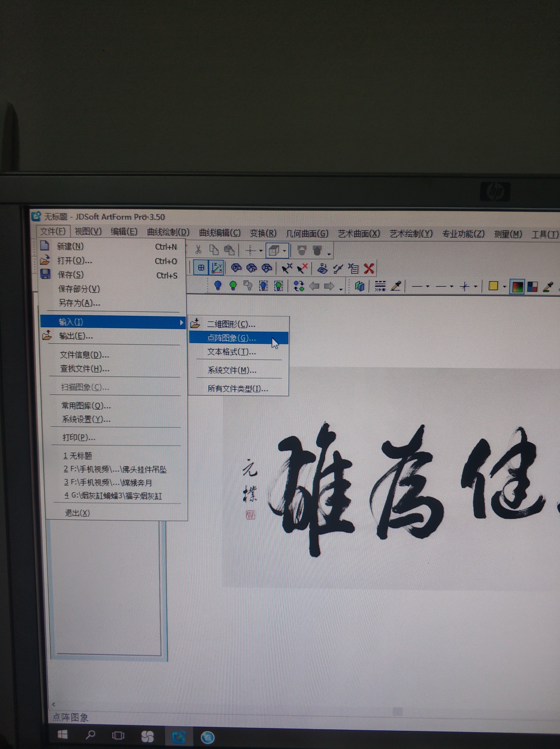Select the 3D cube view icon
The image size is (560, 749).
tap(274, 250)
